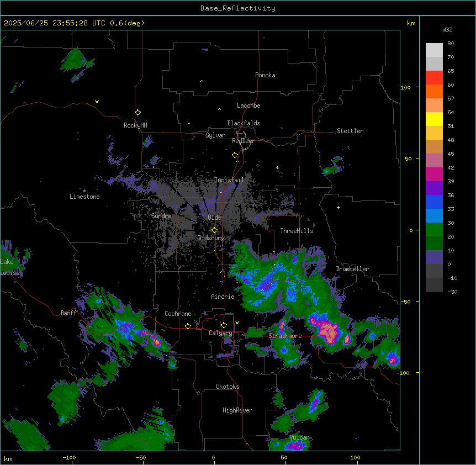The image size is (476, 465).
Task: Click the asterisk marker above Limestone
Action: [84, 191]
